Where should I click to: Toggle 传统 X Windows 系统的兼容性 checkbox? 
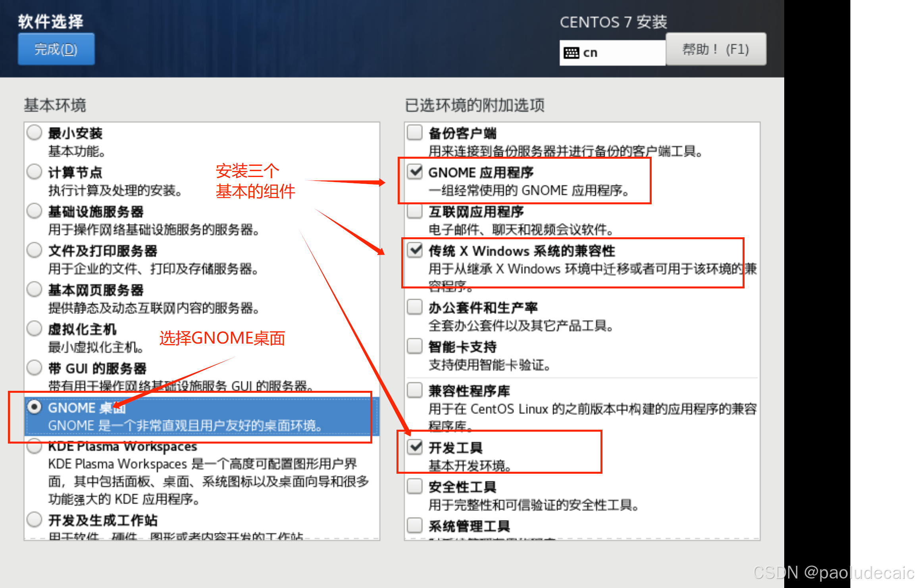(x=415, y=250)
